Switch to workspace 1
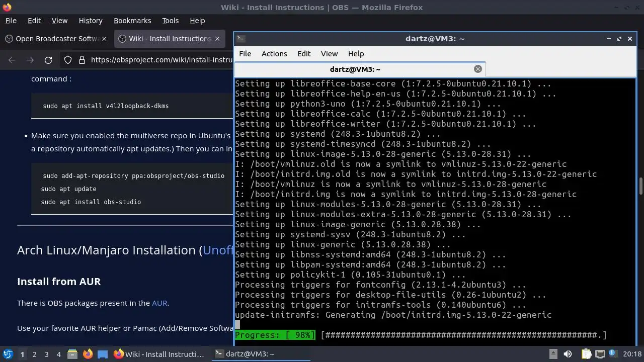The width and height of the screenshot is (644, 362). (22, 354)
